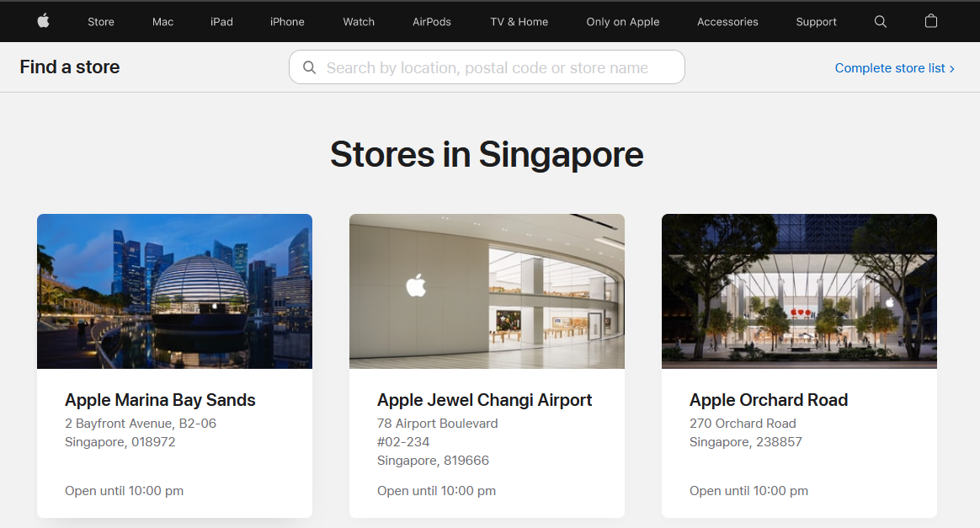Image resolution: width=980 pixels, height=528 pixels.
Task: Open AirPods in the navigation bar
Action: click(432, 22)
